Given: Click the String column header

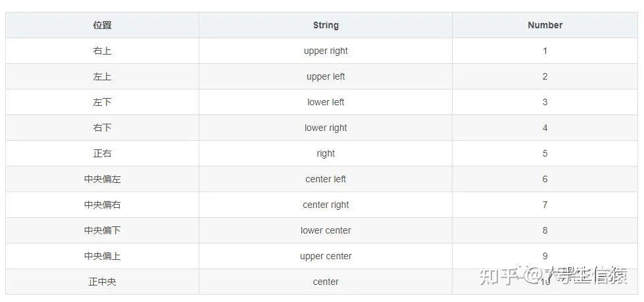Looking at the screenshot, I should 326,25.
